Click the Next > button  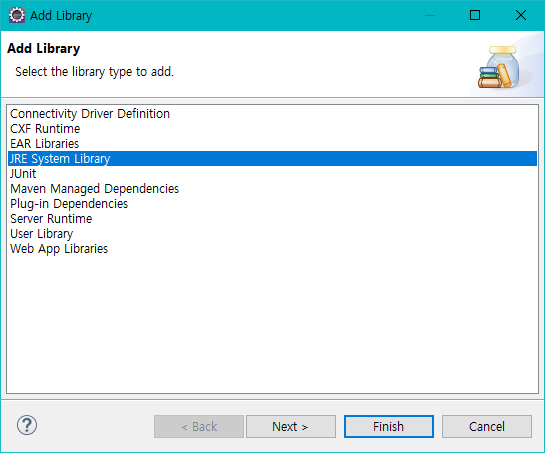(x=291, y=426)
